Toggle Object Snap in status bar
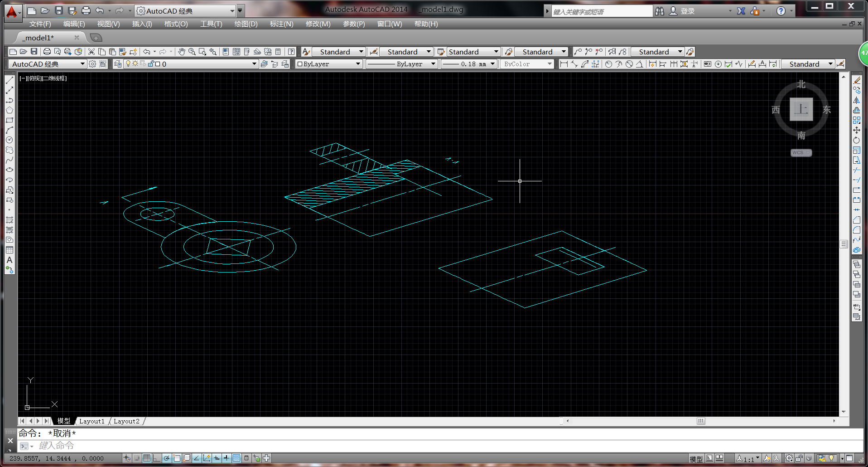 point(177,458)
